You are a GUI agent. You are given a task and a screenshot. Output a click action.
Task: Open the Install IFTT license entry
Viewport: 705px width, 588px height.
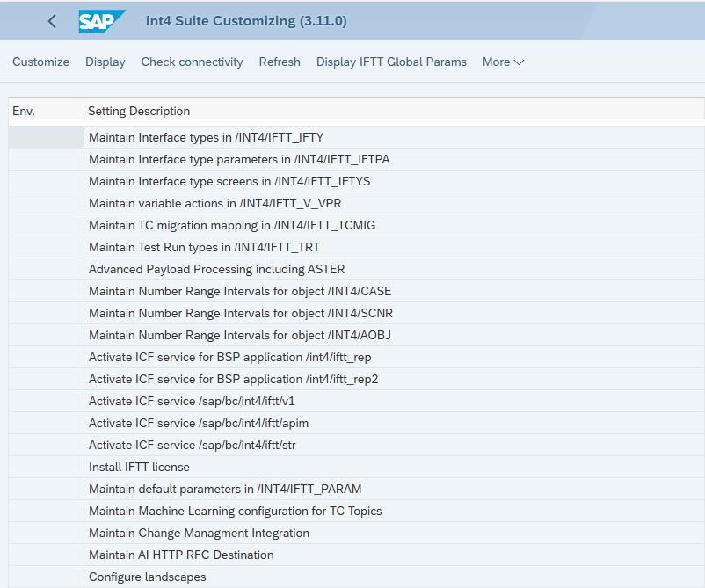point(139,467)
